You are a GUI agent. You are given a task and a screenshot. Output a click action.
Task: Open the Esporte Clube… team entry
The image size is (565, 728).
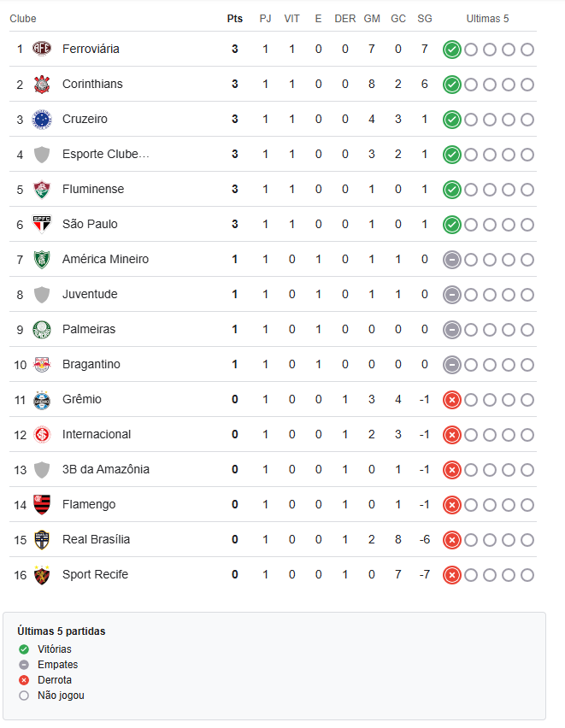[x=106, y=154]
